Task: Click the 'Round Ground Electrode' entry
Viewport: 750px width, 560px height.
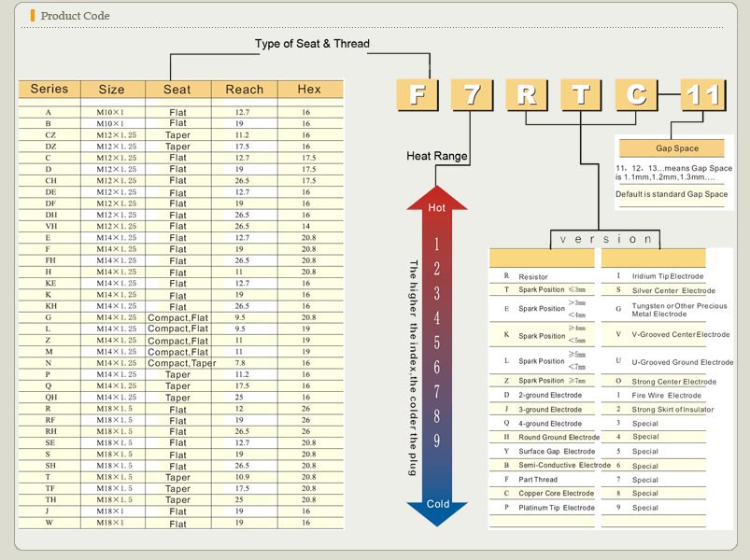Action: pyautogui.click(x=559, y=437)
